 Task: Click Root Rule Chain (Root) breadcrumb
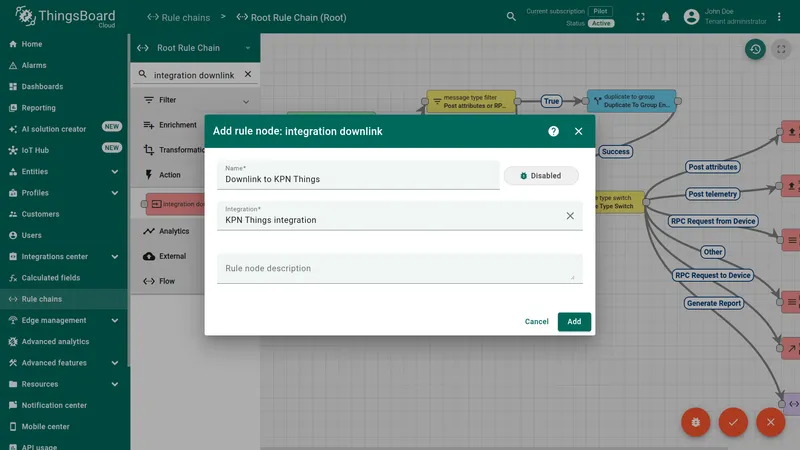click(x=291, y=17)
